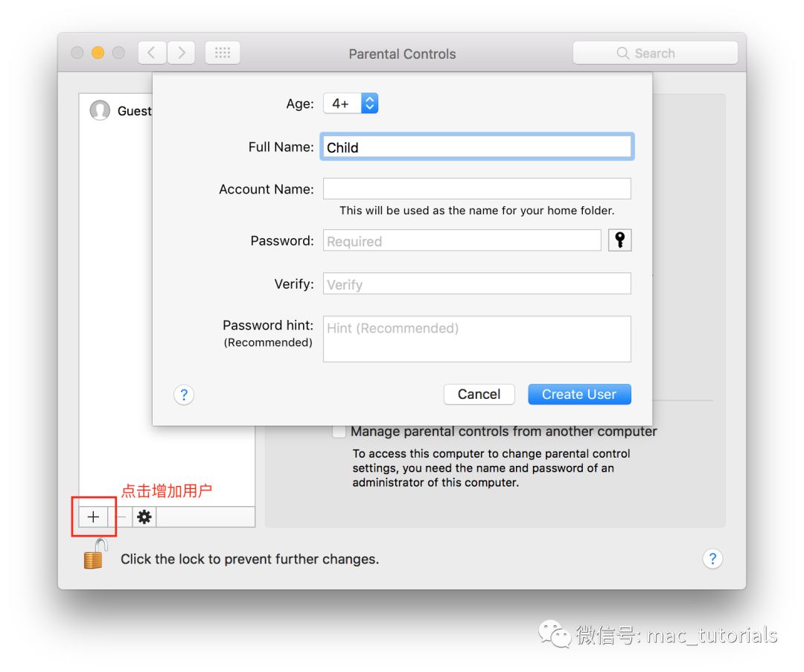The width and height of the screenshot is (804, 672).
Task: Click the minus remove user icon
Action: 121,517
